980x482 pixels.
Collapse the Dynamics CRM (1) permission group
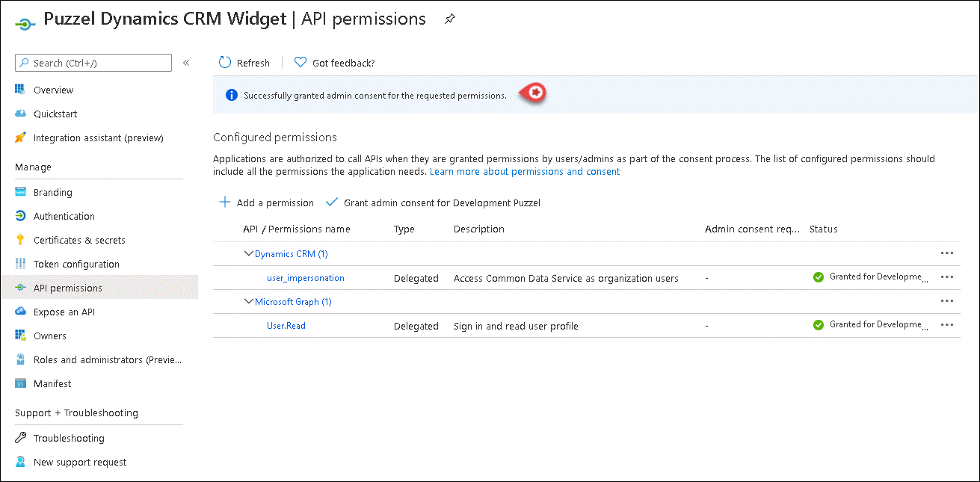pos(249,254)
